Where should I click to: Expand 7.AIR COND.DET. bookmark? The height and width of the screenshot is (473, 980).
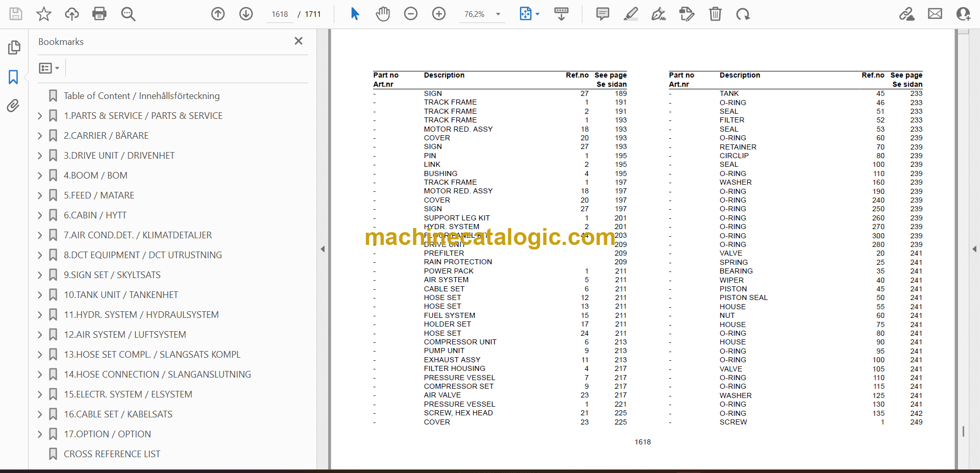coord(40,235)
